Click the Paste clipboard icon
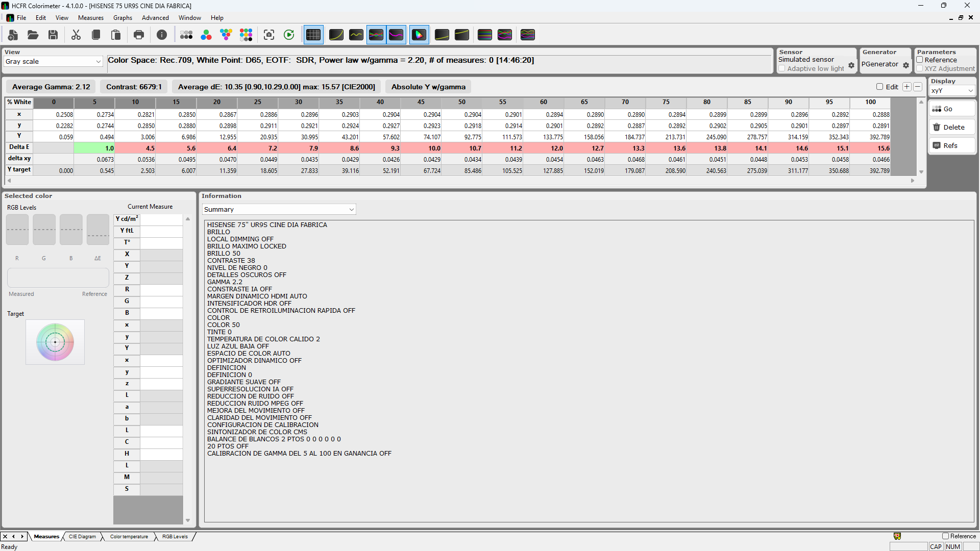This screenshot has height=551, width=980. 116,35
